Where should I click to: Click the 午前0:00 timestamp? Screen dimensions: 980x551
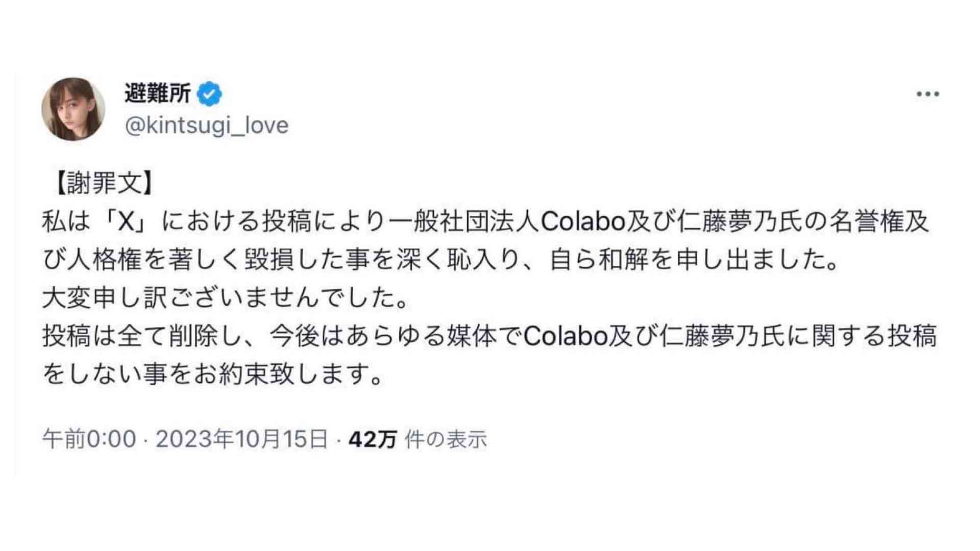[x=89, y=439]
